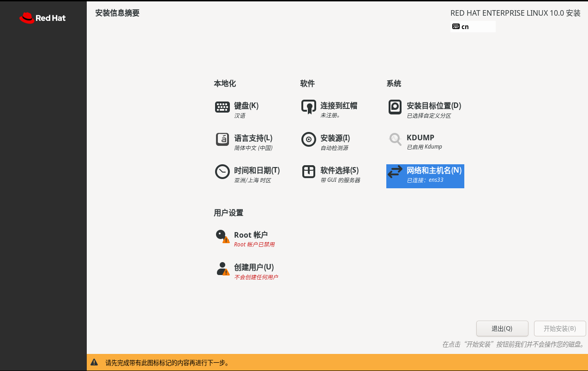This screenshot has height=371, width=588.
Task: Click the 开始安装(B) begin installation button
Action: pos(560,329)
